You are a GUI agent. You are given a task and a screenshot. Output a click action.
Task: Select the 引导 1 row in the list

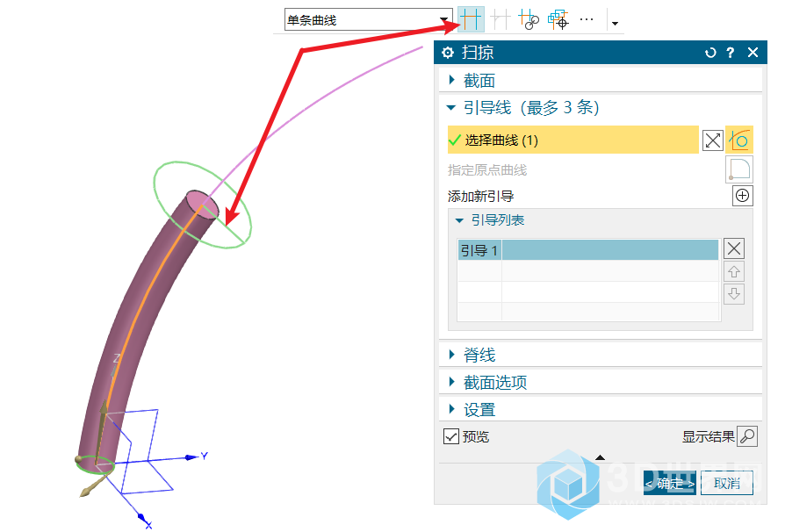click(x=588, y=250)
